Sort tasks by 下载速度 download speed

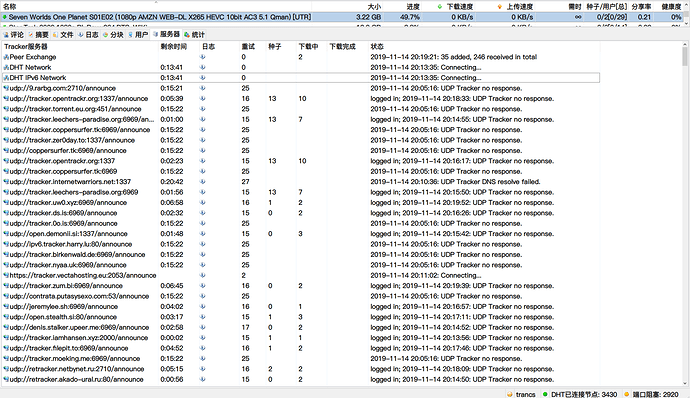pos(459,7)
